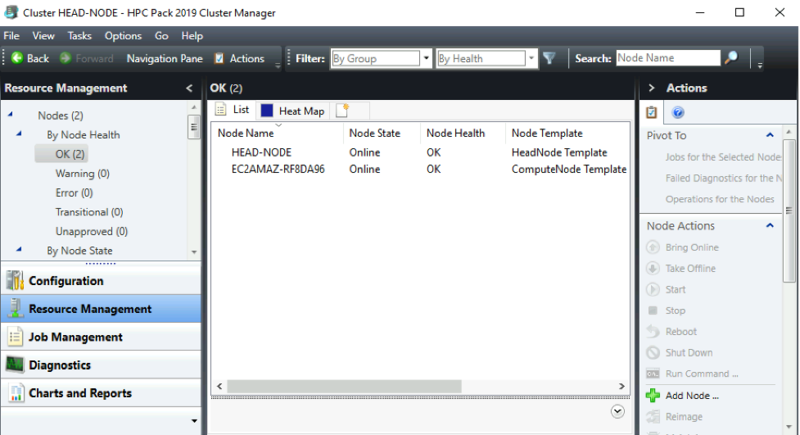The width and height of the screenshot is (800, 435).
Task: Open the Job Management section
Action: (x=101, y=337)
